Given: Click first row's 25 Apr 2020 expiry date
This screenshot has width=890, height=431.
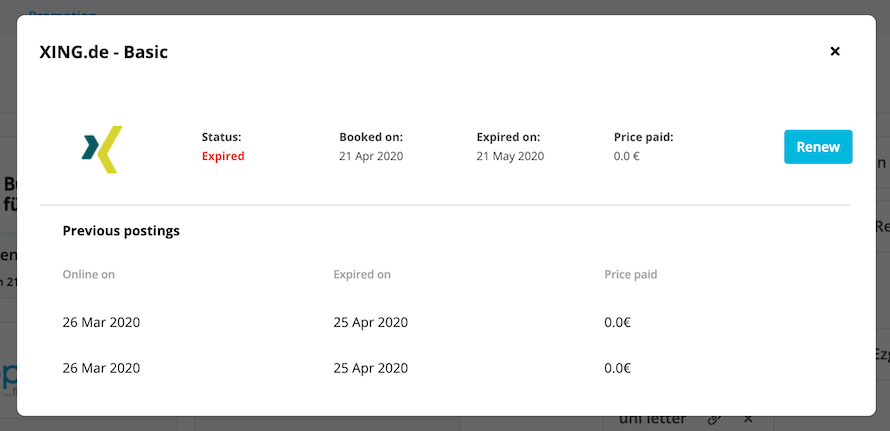Looking at the screenshot, I should pos(371,323).
